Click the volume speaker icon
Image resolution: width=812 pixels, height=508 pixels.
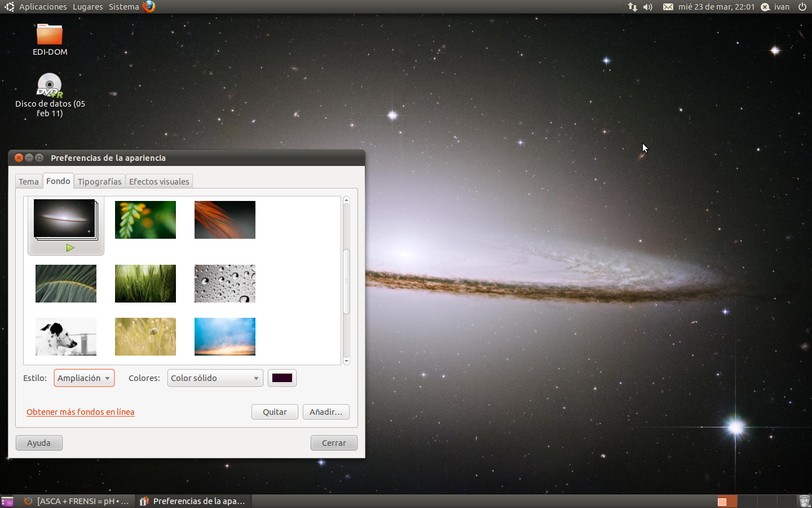point(648,7)
